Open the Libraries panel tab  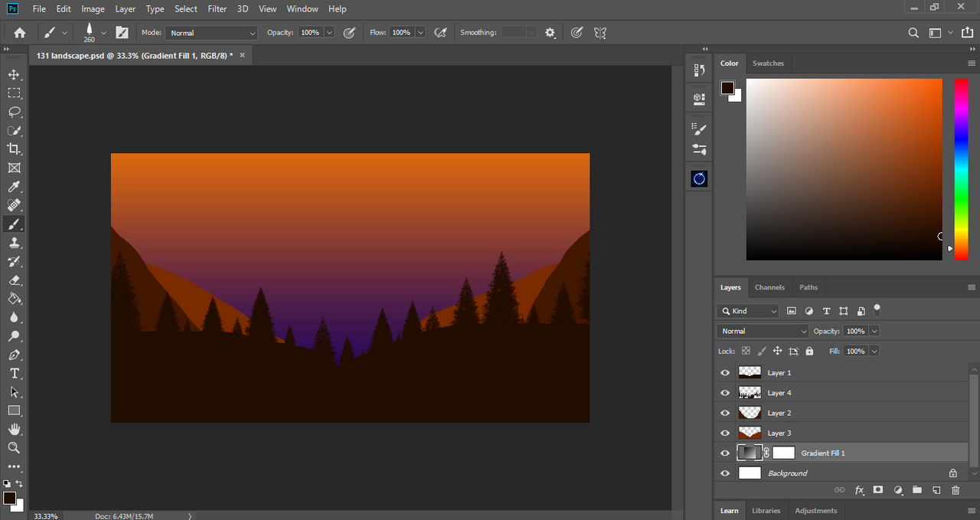click(x=766, y=511)
